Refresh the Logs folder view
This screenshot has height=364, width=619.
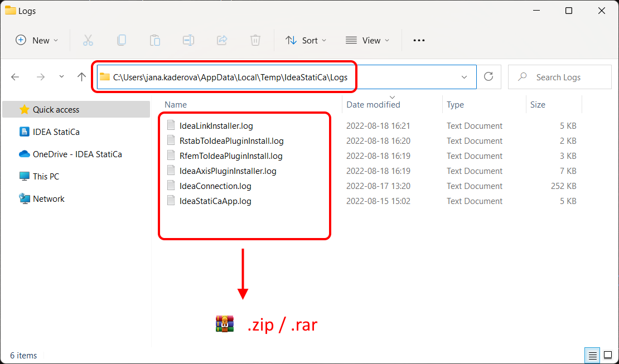point(489,76)
